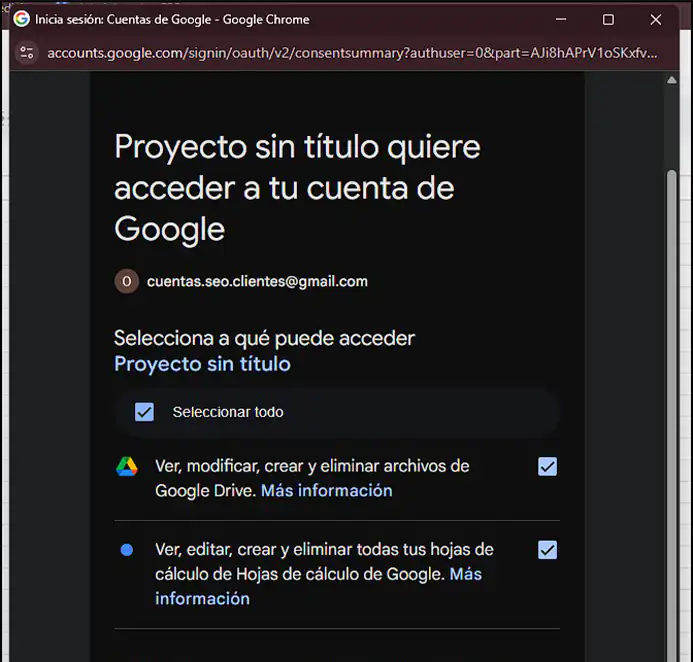The image size is (693, 662).
Task: Uncheck the Hojas de cálculo permission checkbox
Action: click(x=548, y=550)
